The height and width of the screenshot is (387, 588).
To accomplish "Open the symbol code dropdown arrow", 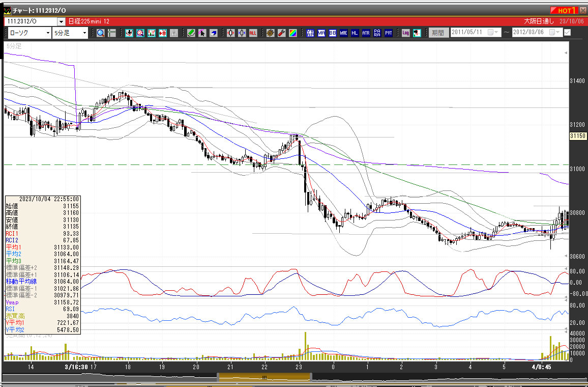I will click(x=61, y=22).
